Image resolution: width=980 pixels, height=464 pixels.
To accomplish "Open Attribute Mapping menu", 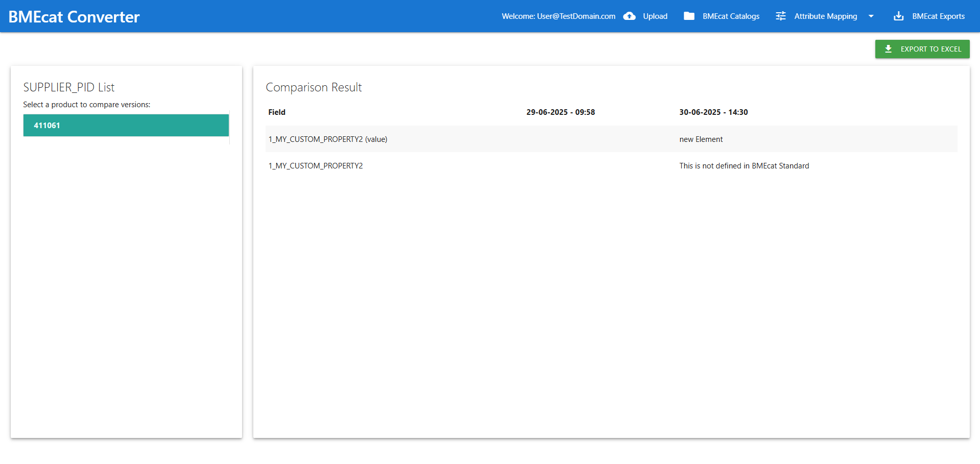I will click(826, 16).
